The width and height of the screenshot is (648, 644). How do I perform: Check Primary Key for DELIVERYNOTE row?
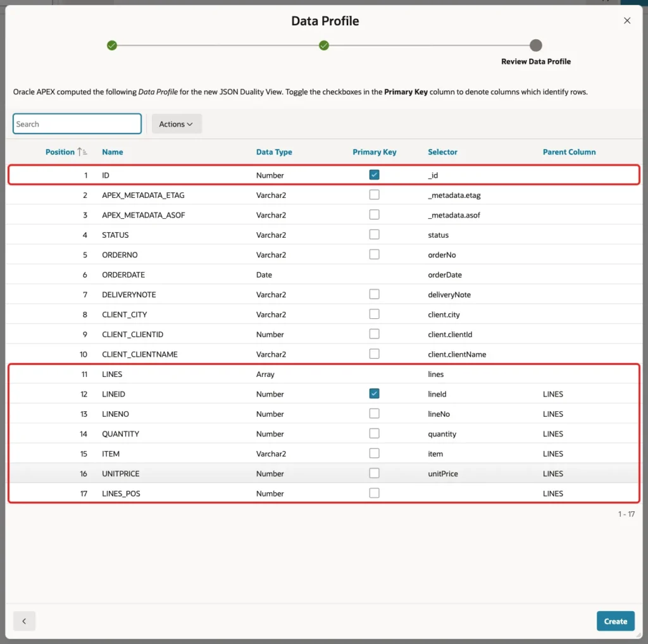point(374,294)
